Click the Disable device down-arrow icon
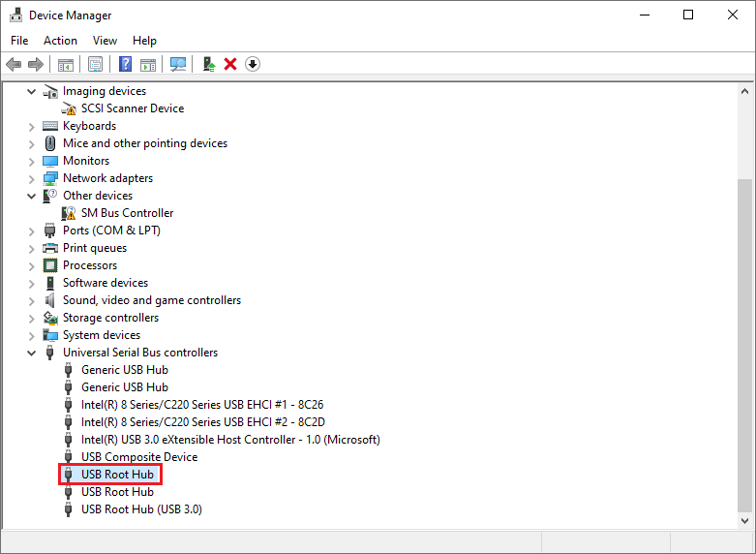The image size is (756, 554). [253, 64]
